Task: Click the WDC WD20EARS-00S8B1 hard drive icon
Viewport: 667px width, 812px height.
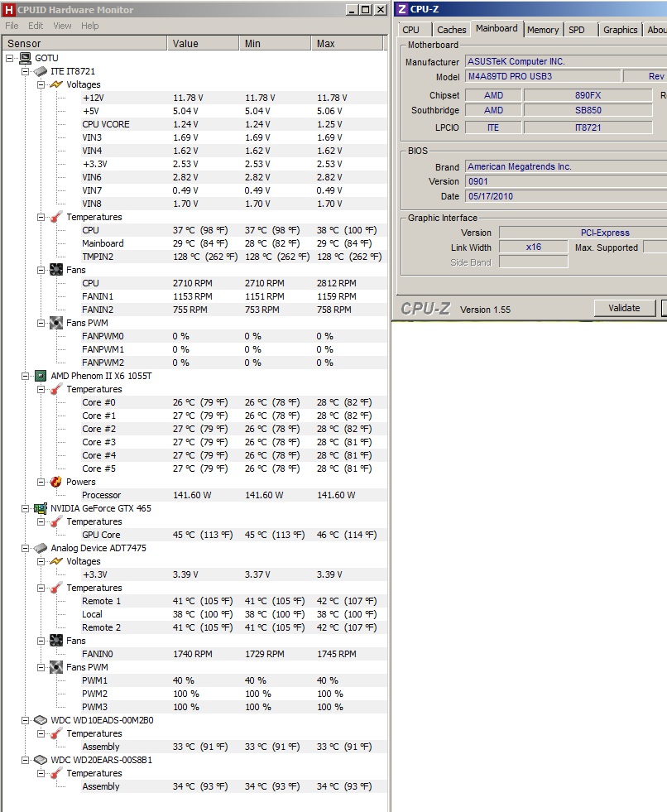Action: pyautogui.click(x=41, y=760)
